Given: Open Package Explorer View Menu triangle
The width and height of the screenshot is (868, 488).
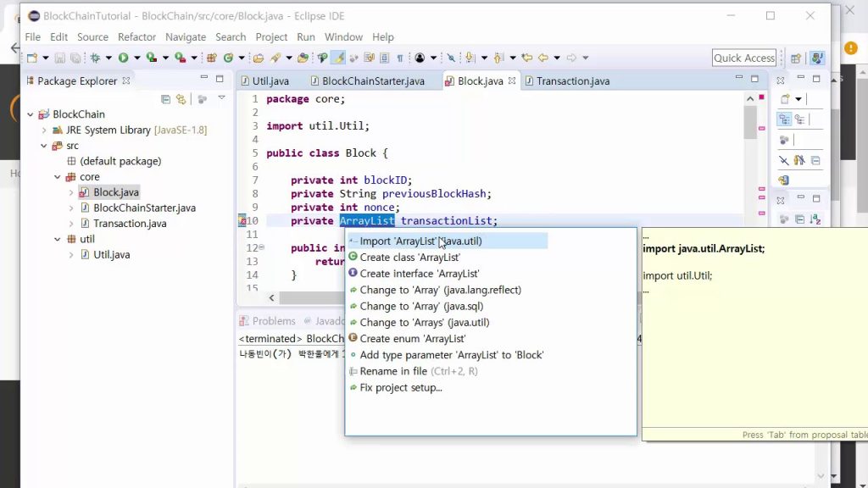Looking at the screenshot, I should pyautogui.click(x=221, y=98).
